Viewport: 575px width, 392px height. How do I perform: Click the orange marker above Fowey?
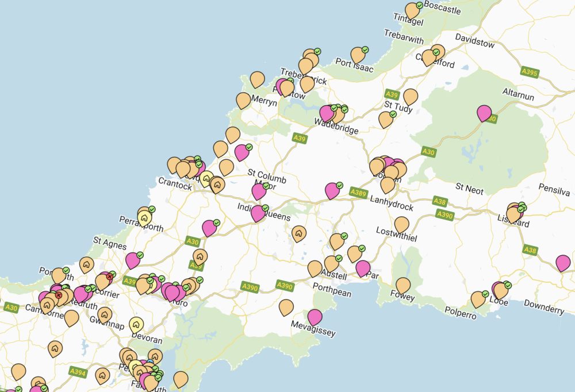click(x=403, y=285)
